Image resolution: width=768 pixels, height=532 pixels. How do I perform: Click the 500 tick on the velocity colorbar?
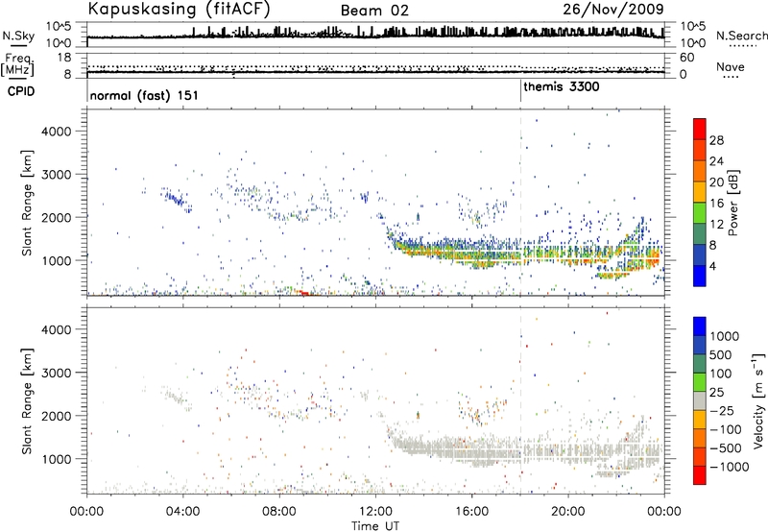(721, 355)
